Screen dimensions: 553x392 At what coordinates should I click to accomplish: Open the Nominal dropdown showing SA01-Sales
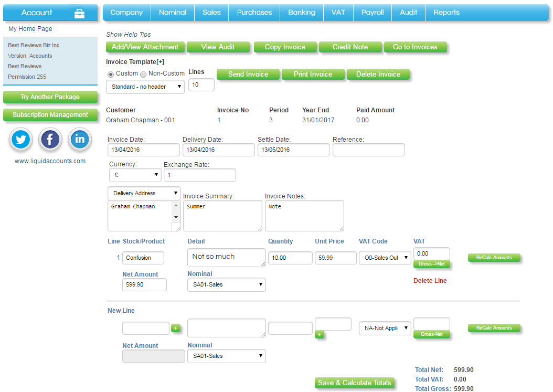(226, 284)
